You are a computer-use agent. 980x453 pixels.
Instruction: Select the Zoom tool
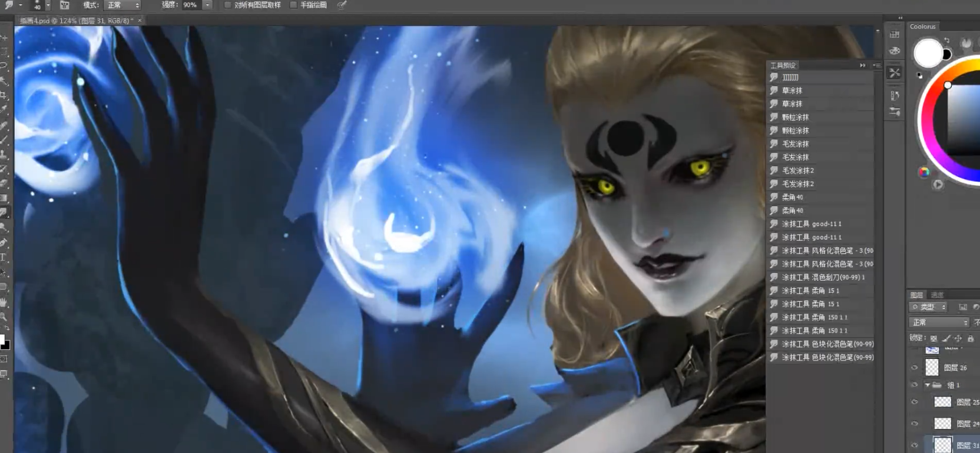(x=4, y=317)
